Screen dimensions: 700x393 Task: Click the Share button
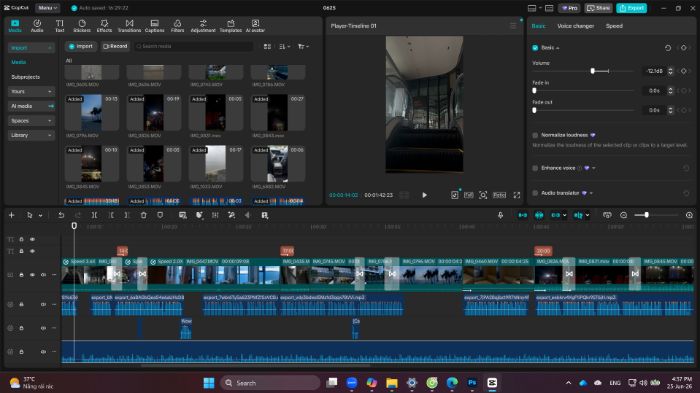point(598,8)
